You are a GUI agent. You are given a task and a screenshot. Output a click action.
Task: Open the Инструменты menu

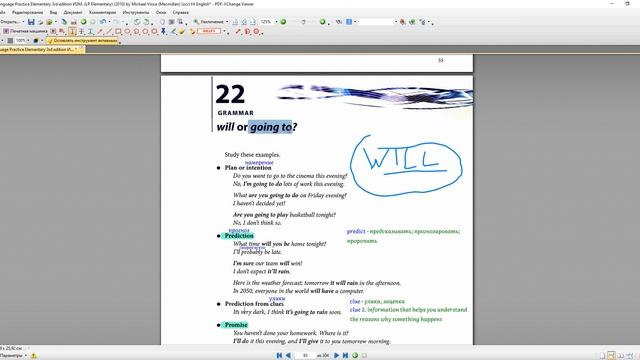tap(136, 13)
